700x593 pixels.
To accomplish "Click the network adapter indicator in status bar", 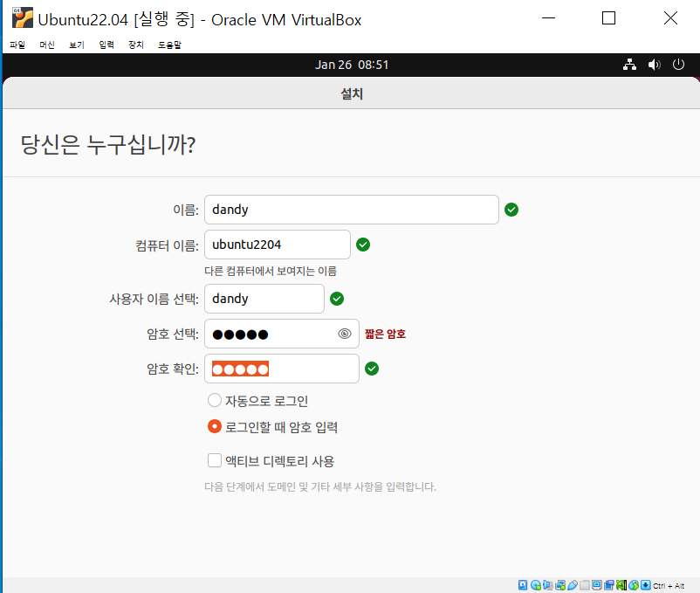I will coord(560,585).
